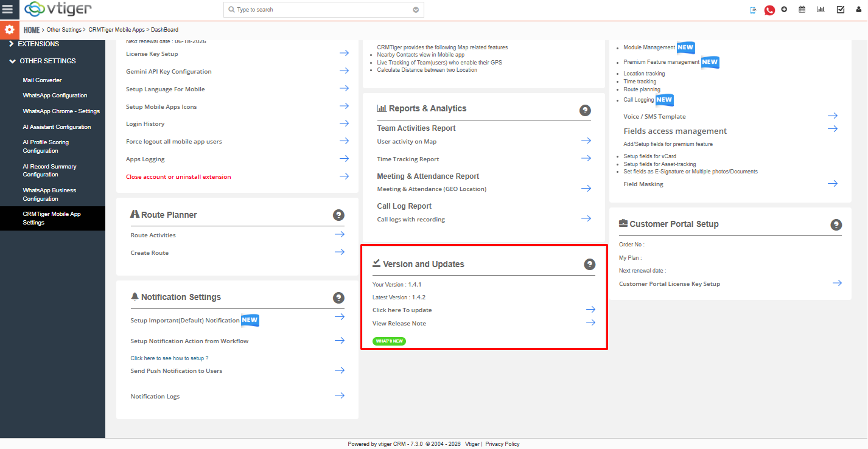This screenshot has width=868, height=449.
Task: Click the Route Planner help question icon
Action: tap(339, 215)
